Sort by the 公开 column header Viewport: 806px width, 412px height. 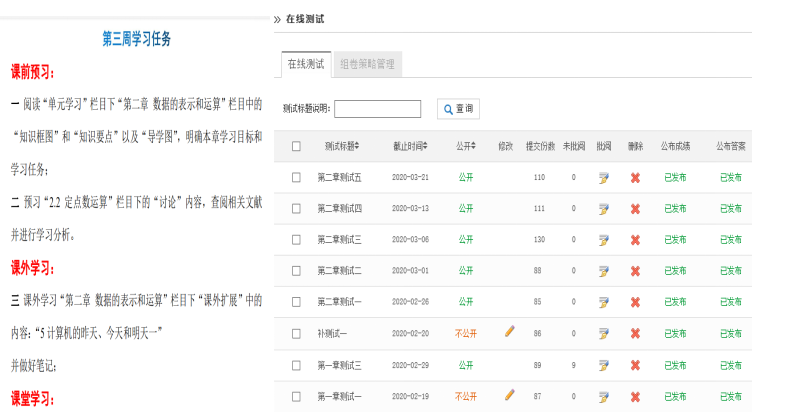(x=466, y=146)
